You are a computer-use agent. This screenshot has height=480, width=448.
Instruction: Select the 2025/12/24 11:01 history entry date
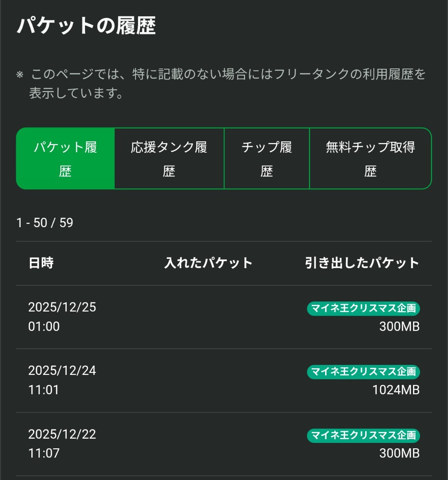pyautogui.click(x=62, y=380)
